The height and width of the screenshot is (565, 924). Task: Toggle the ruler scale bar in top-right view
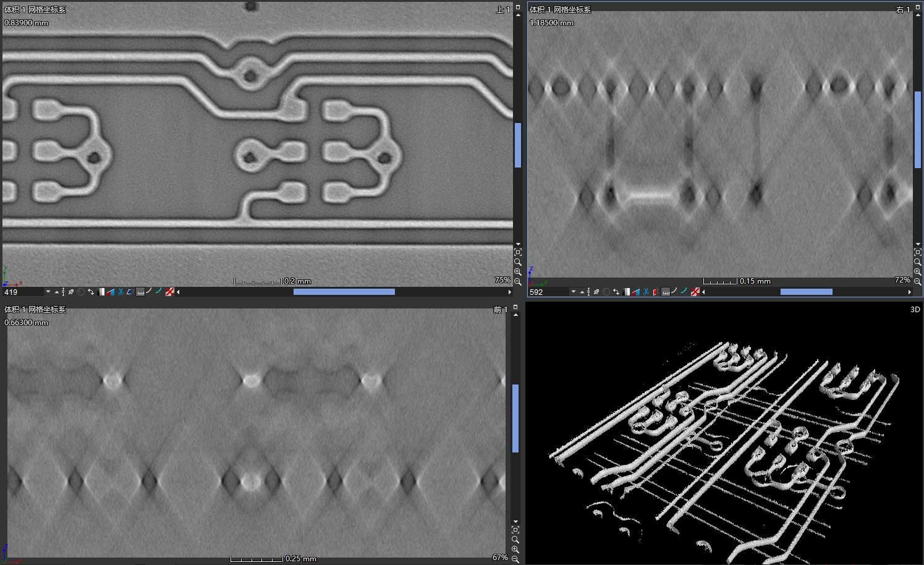(x=665, y=292)
